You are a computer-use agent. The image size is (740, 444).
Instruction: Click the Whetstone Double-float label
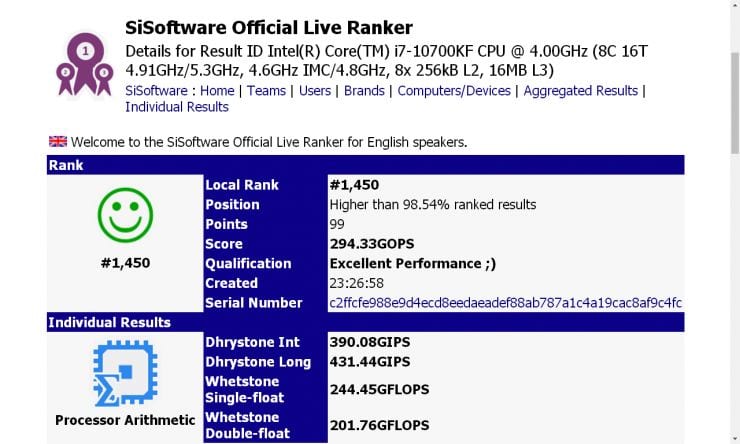(265, 426)
